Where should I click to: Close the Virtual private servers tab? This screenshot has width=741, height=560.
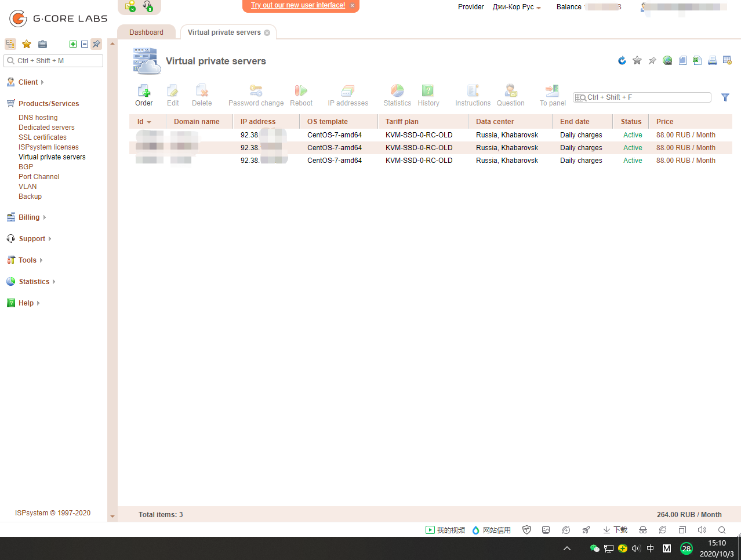pyautogui.click(x=267, y=32)
